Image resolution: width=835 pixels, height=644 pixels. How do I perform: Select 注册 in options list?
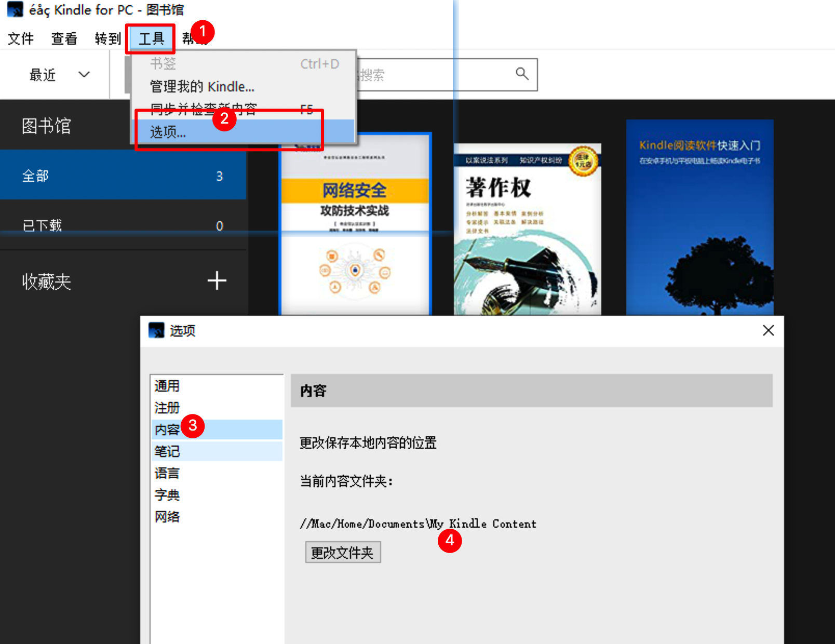pyautogui.click(x=217, y=408)
